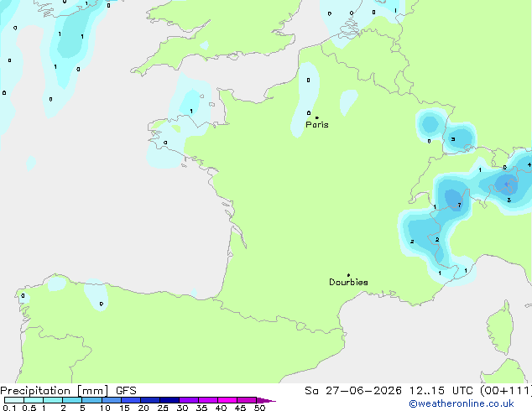The height and width of the screenshot is (411, 532).
Task: Pick the 25–30 mm dark navy swatch
Action: [170, 400]
